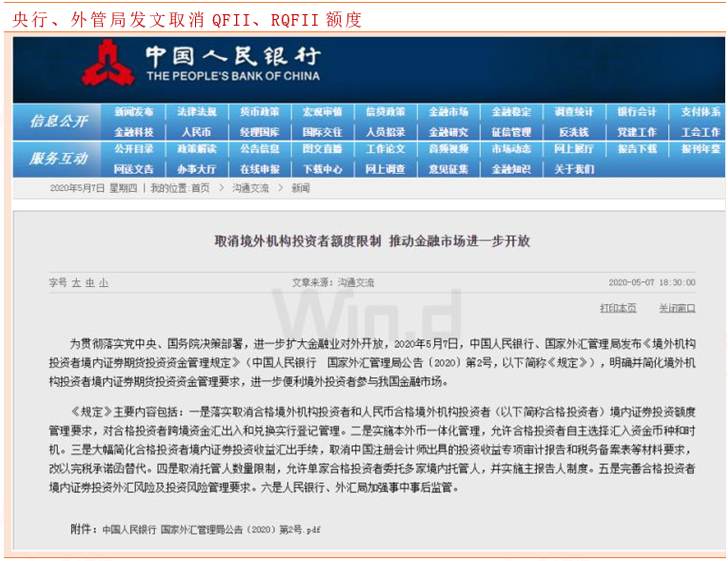The width and height of the screenshot is (728, 561).
Task: Go to 经理国库 section
Action: point(260,132)
